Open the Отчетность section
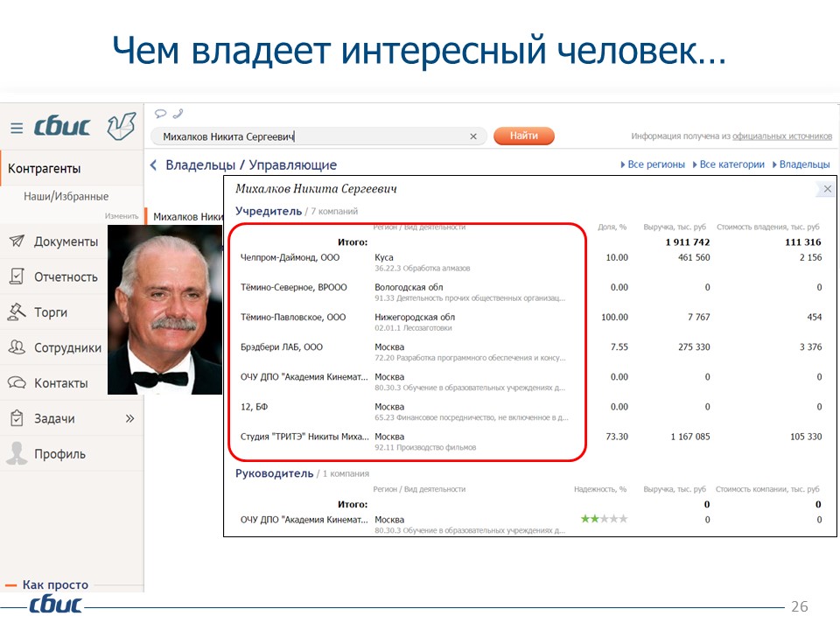The image size is (840, 630). point(66,277)
